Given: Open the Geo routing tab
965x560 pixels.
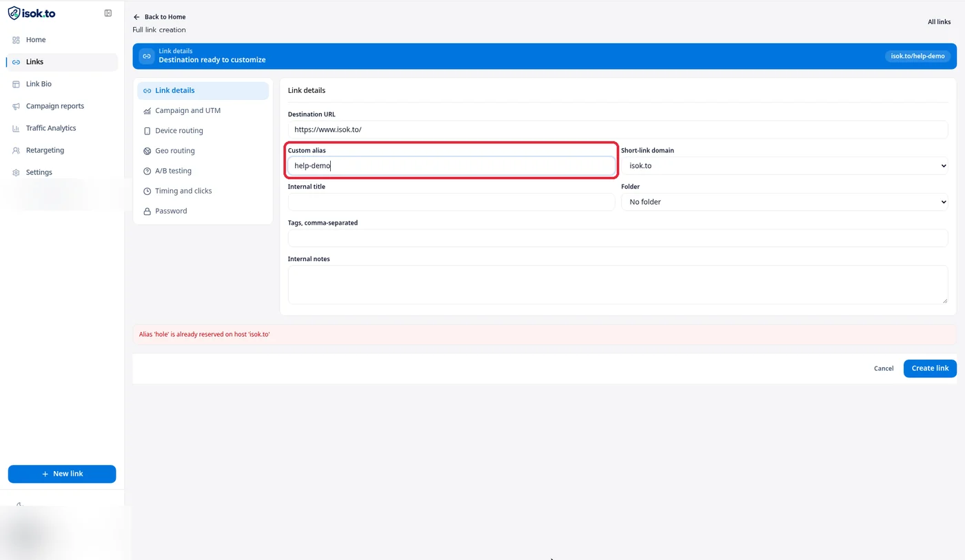Looking at the screenshot, I should [x=203, y=151].
